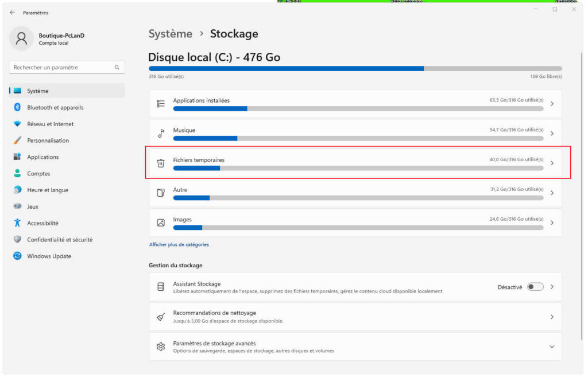This screenshot has width=588, height=378.
Task: Click the Windows Update sidebar icon
Action: (x=17, y=256)
